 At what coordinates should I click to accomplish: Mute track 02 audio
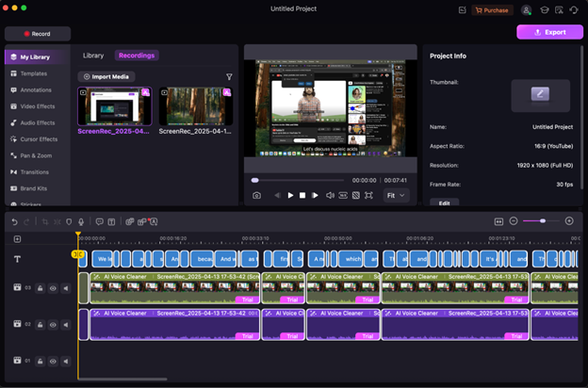[x=66, y=325]
